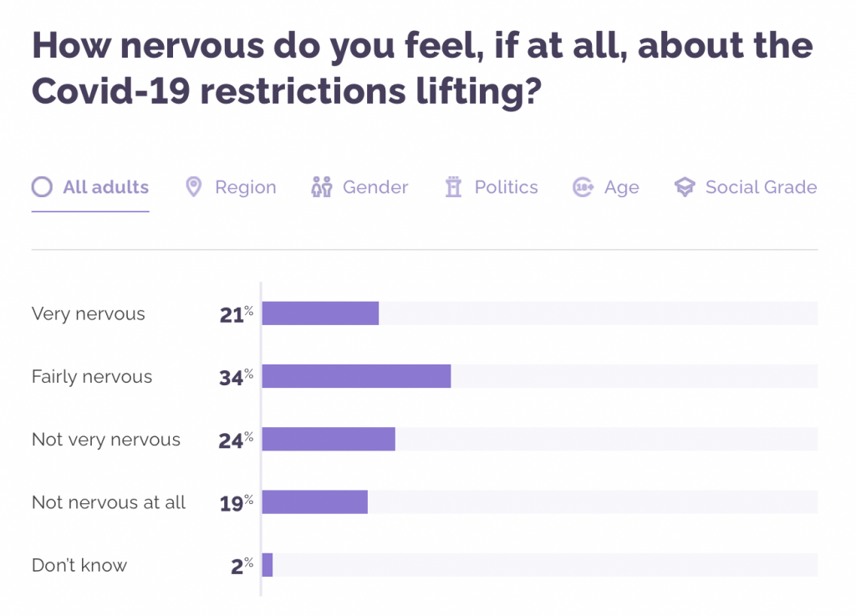Click the Social Grade graduation cap icon
The image size is (856, 616).
[x=685, y=187]
